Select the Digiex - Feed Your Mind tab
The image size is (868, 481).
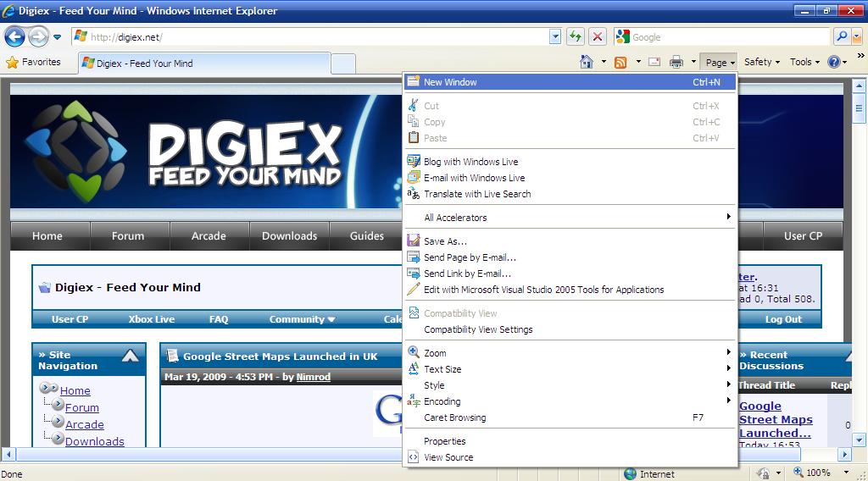[x=205, y=63]
